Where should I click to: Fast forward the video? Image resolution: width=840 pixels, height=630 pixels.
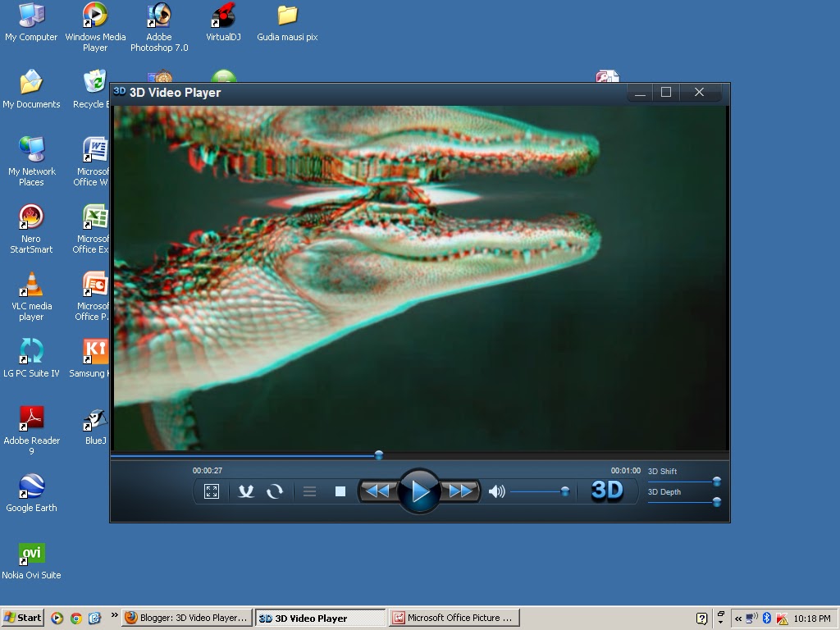(460, 491)
